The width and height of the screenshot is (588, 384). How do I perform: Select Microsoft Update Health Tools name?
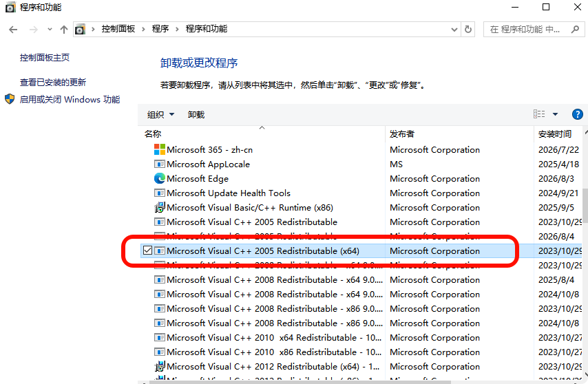(x=229, y=193)
